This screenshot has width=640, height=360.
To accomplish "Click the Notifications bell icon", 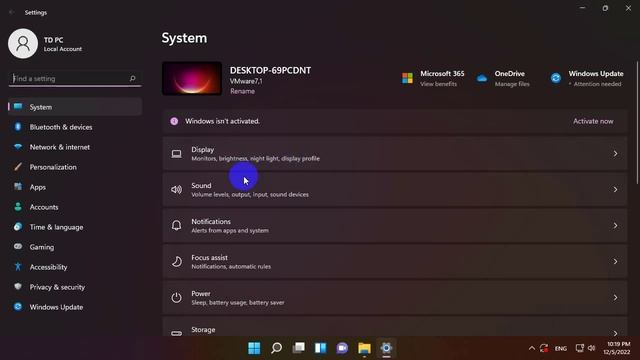I will pos(176,226).
